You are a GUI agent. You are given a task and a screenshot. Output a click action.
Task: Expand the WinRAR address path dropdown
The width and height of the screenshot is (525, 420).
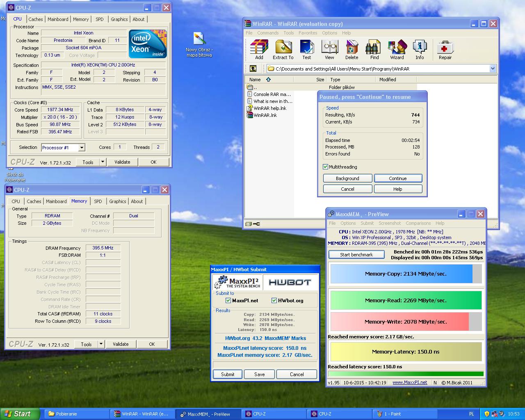point(493,68)
